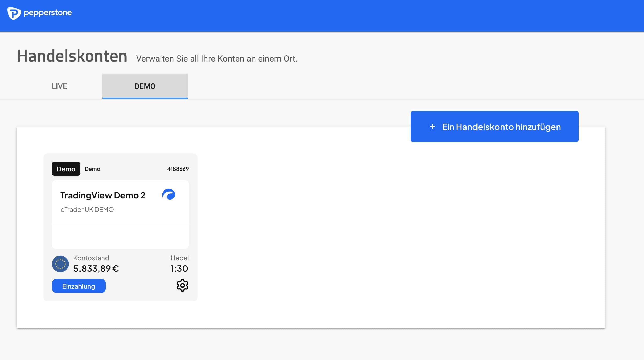Click the black Demo badge

[66, 169]
